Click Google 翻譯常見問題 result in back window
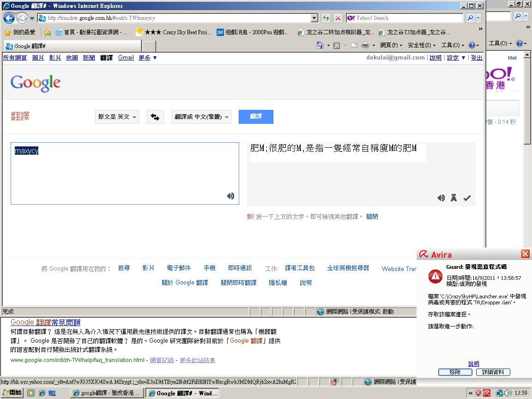This screenshot has width=532, height=399. [45, 322]
